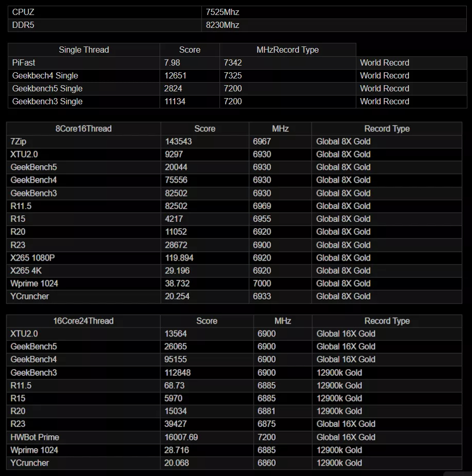Viewport: 472px width, 476px height.
Task: Click the 8Core16Thread table header
Action: [x=84, y=129]
